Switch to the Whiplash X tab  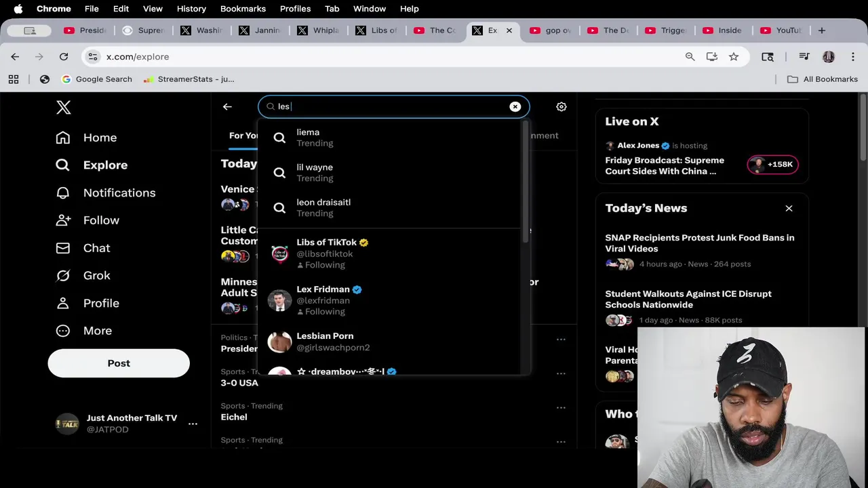click(319, 30)
